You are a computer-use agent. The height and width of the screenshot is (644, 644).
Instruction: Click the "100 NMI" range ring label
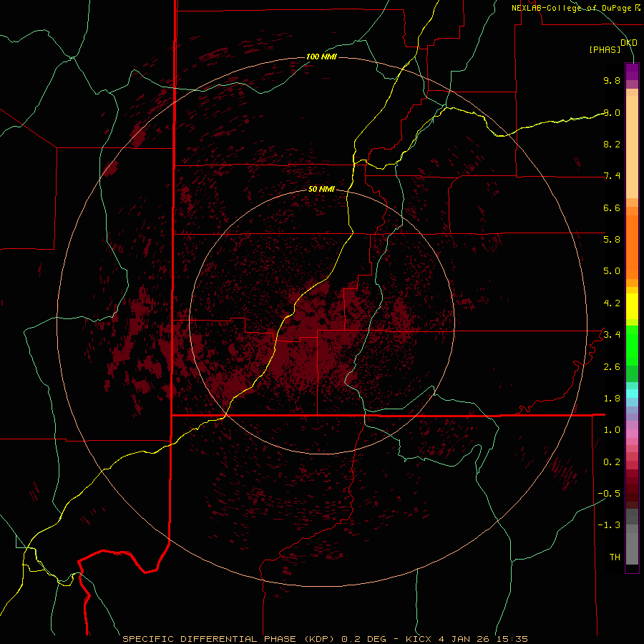point(321,57)
